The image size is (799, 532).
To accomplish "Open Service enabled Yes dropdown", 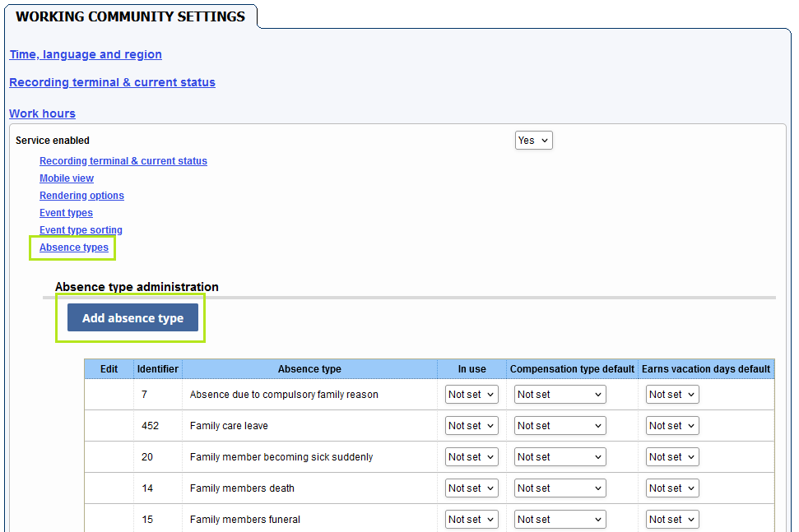I will [533, 141].
